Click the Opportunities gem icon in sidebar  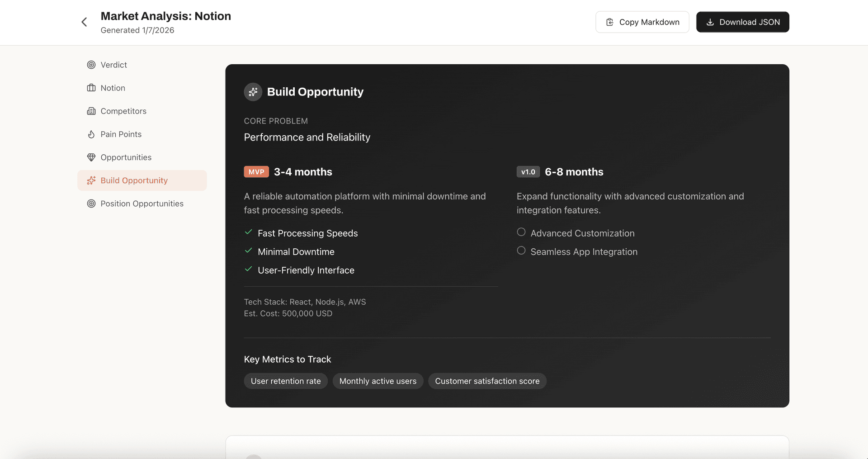point(91,157)
